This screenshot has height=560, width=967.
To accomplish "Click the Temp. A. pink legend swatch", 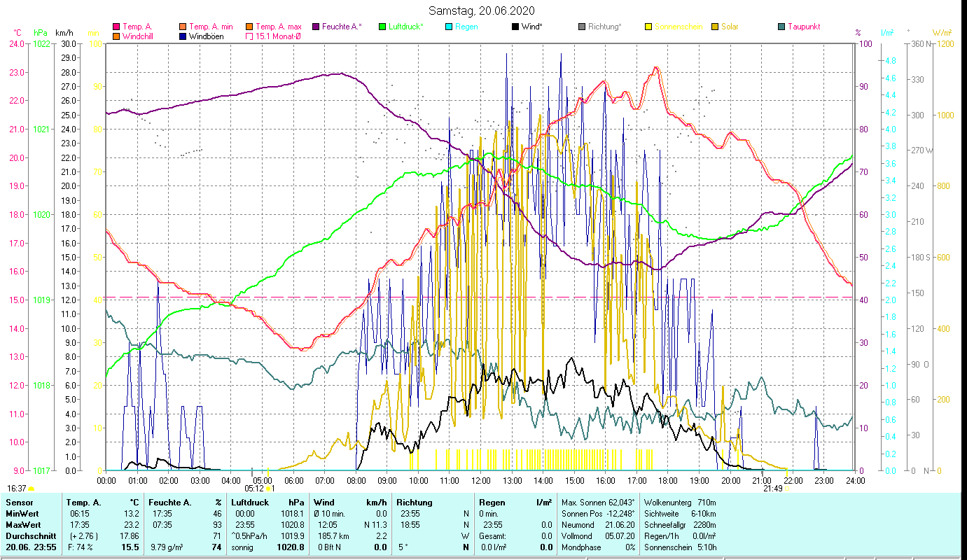I will pos(116,27).
